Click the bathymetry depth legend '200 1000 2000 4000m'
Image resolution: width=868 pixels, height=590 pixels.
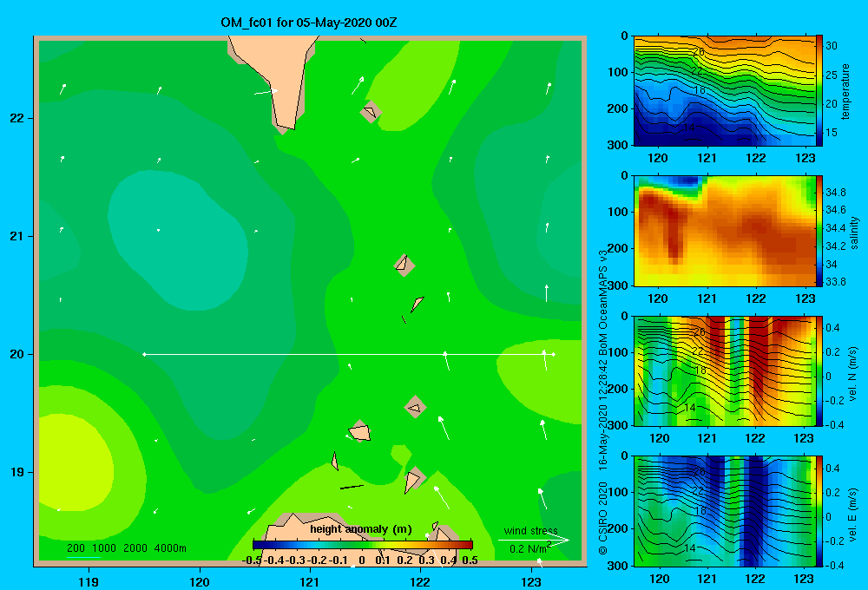click(x=127, y=548)
